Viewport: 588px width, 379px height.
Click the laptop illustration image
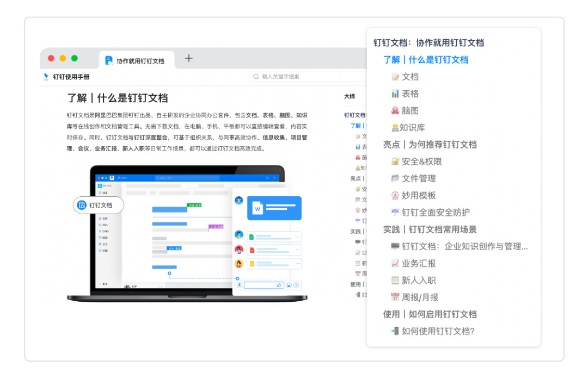187,233
